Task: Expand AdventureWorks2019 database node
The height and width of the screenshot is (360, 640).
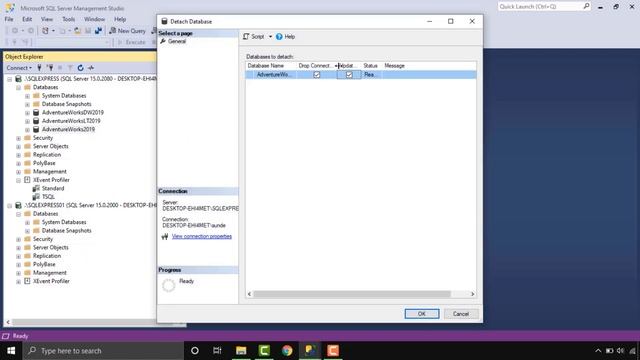Action: click(27, 130)
